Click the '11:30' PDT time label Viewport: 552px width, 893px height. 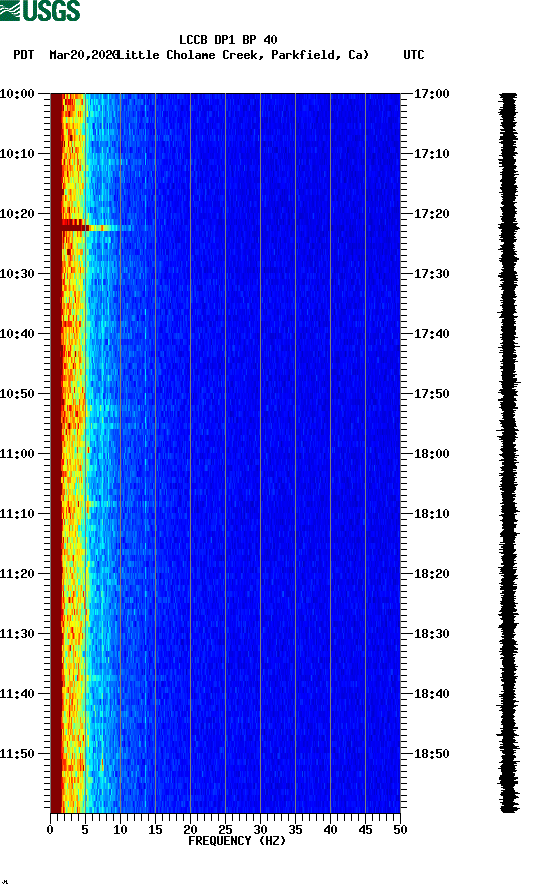click(x=17, y=634)
